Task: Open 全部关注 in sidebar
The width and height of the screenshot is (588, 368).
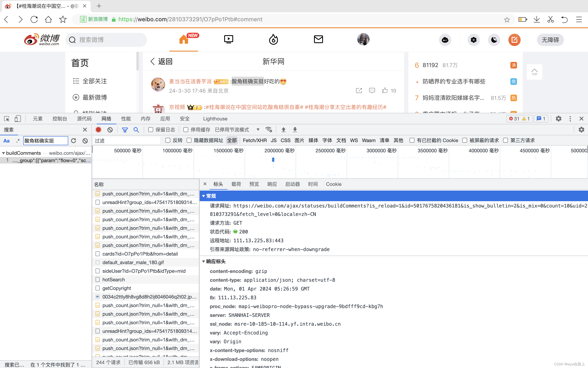Action: (x=90, y=81)
